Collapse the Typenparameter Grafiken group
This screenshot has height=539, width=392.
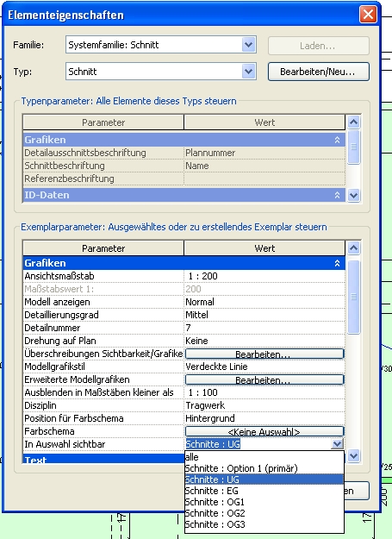pos(337,140)
